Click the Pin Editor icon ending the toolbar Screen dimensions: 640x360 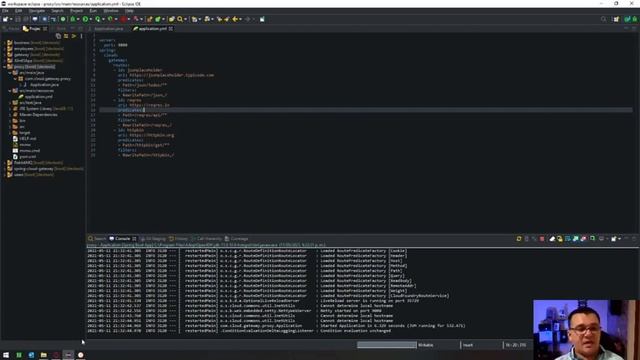(262, 19)
